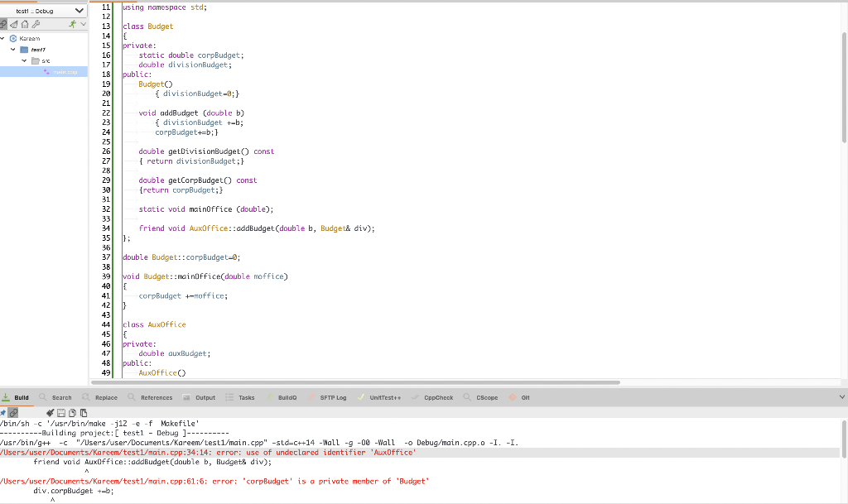Open the Git output tab
The width and height of the screenshot is (848, 504).
524,396
